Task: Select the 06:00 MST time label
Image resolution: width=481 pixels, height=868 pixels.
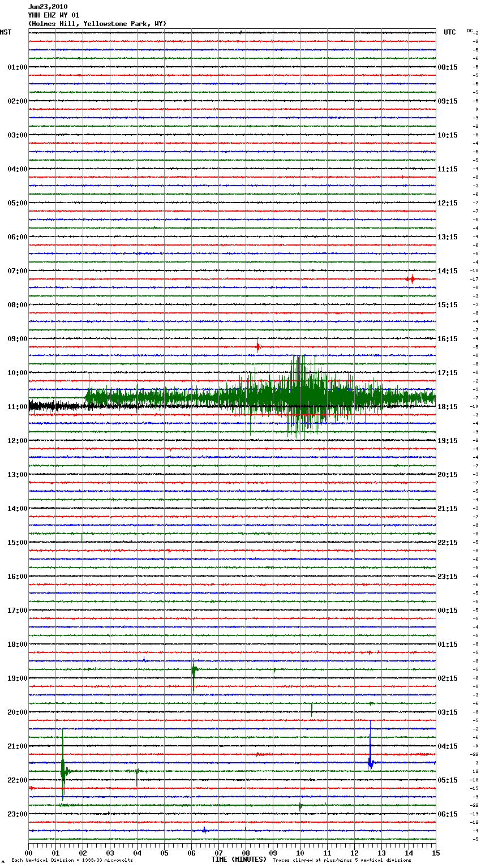Action: coord(18,237)
